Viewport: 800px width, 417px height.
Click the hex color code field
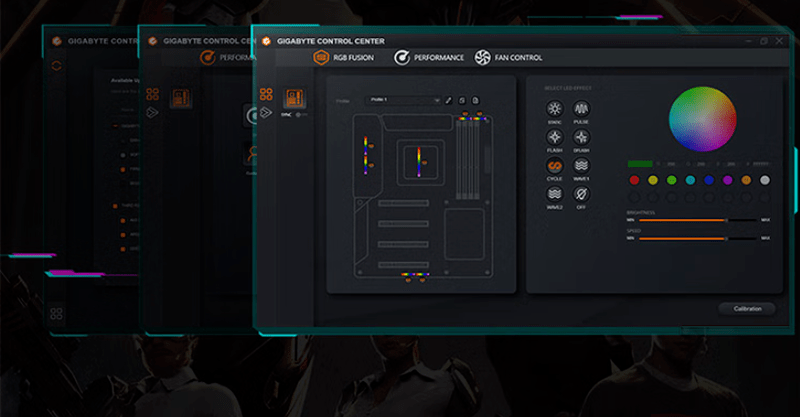click(x=761, y=164)
